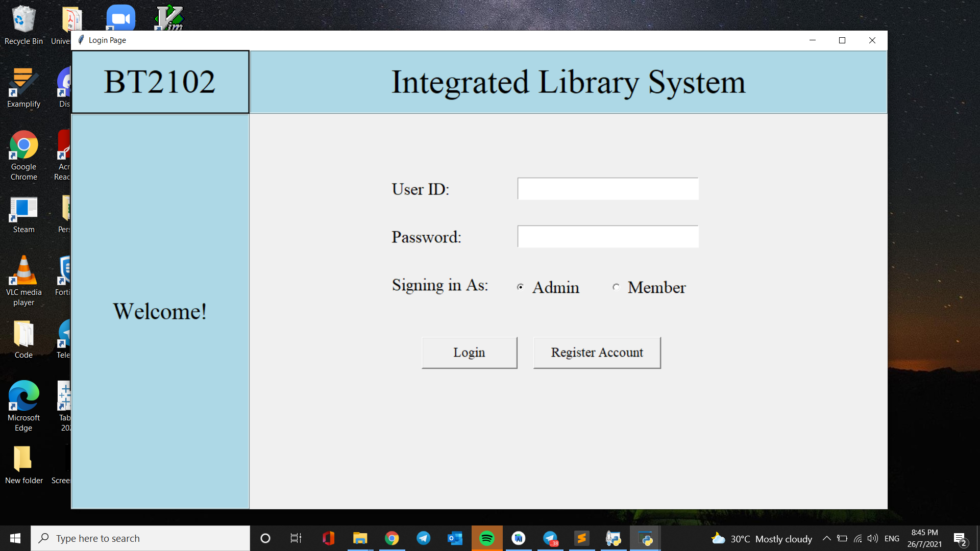The width and height of the screenshot is (980, 551).
Task: Click the Register Account button
Action: [x=597, y=352]
